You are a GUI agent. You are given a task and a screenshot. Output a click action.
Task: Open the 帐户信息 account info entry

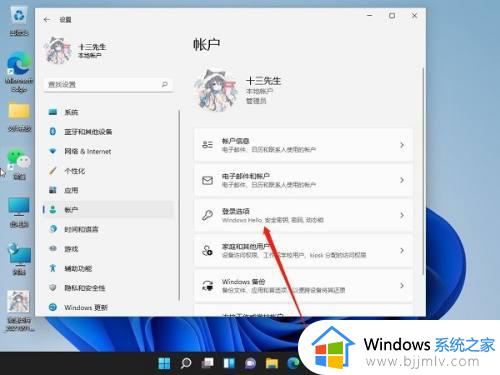click(x=304, y=145)
